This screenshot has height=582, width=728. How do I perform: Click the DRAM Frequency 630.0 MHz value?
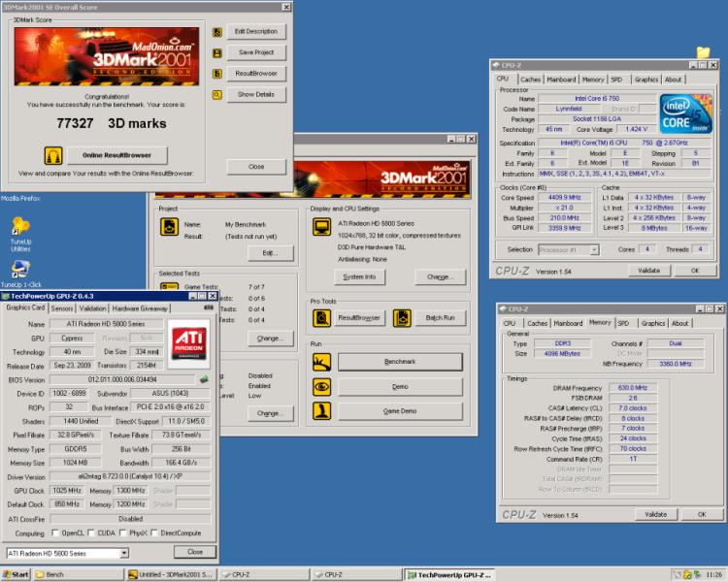click(x=633, y=388)
